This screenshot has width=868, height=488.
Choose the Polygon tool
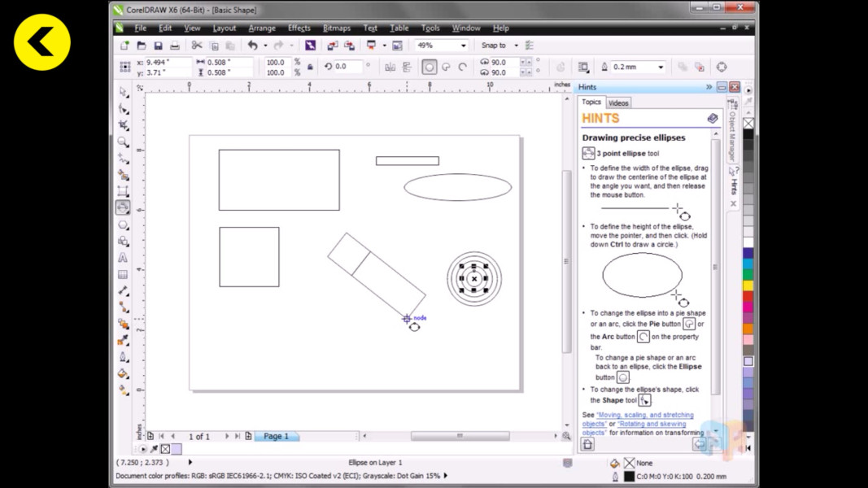123,224
